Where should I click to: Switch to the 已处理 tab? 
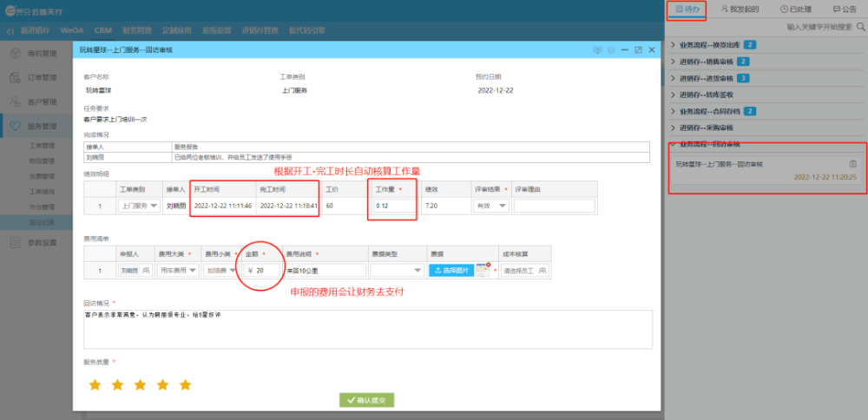click(x=795, y=10)
